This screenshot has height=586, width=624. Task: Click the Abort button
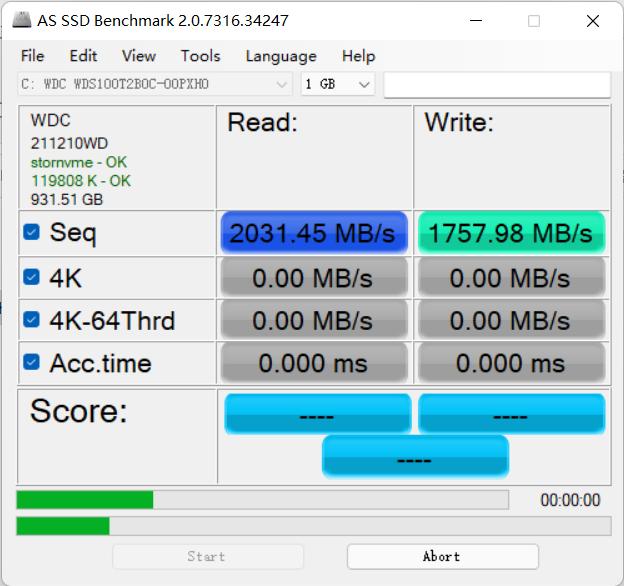pos(443,556)
